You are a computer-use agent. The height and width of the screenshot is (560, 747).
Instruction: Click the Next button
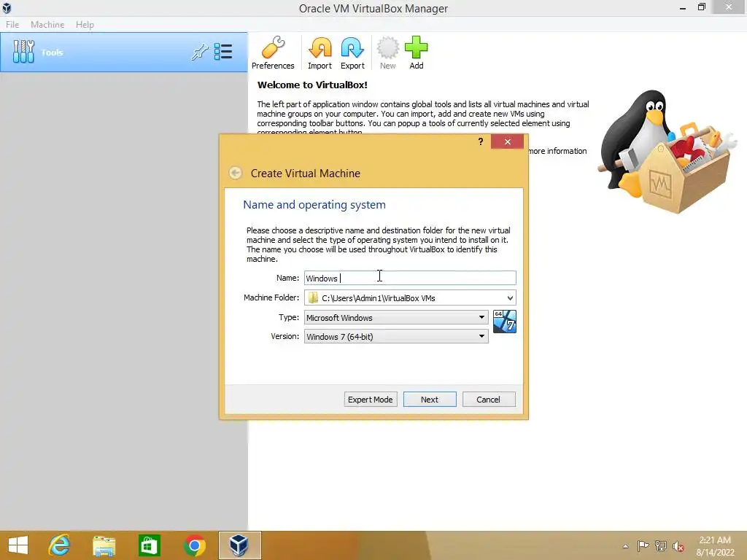[x=430, y=400]
